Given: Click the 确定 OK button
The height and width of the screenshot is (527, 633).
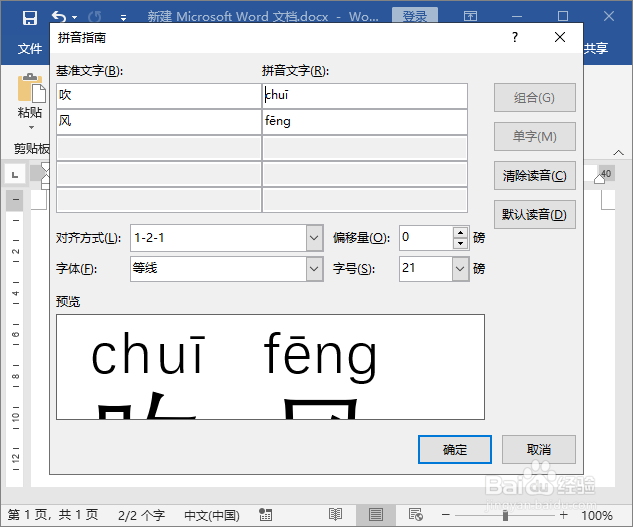Looking at the screenshot, I should point(455,449).
